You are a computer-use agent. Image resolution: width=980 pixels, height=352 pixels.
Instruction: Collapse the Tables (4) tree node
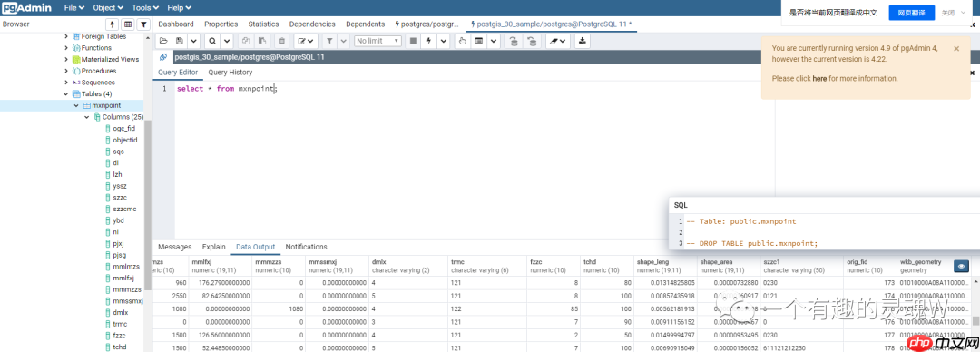tap(66, 93)
